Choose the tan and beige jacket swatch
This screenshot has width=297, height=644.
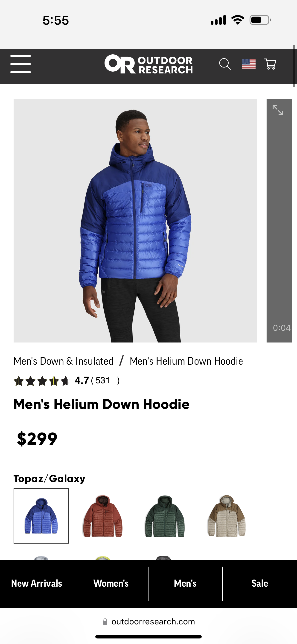pyautogui.click(x=227, y=516)
